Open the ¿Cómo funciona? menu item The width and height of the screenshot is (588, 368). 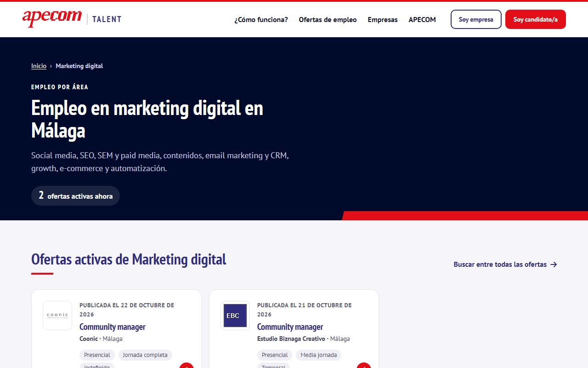click(261, 19)
